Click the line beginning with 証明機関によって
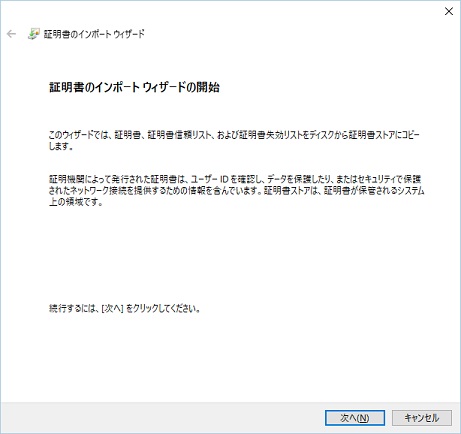Screen dimensions: 461x434 click(235, 179)
